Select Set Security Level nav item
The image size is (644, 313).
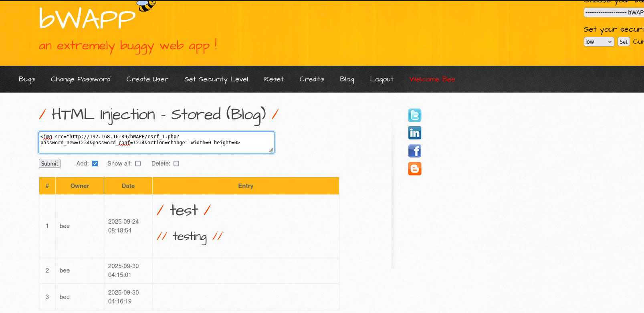point(216,79)
